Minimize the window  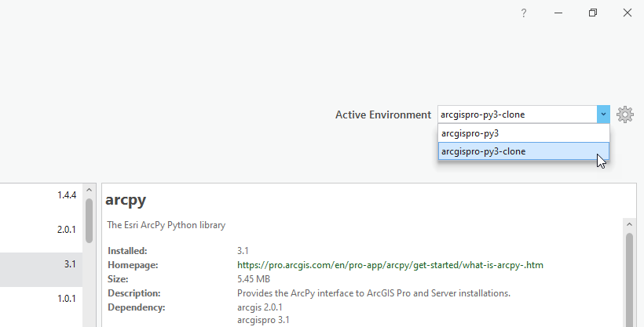[558, 13]
